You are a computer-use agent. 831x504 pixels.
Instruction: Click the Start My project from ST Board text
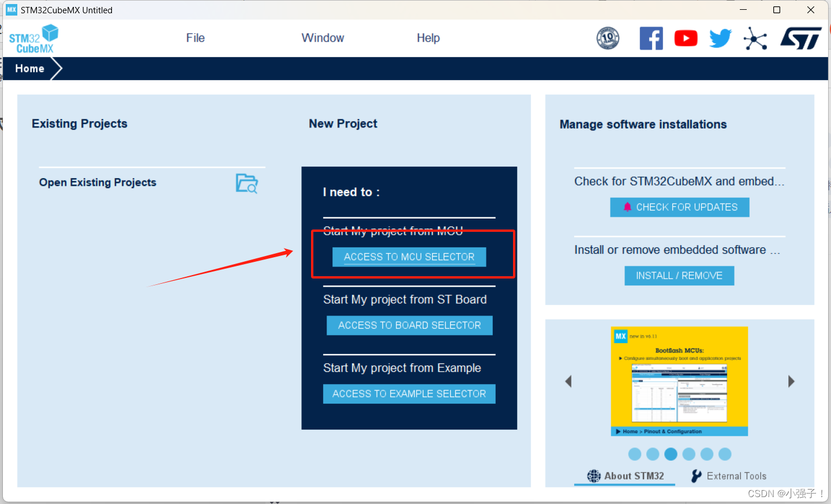coord(405,299)
